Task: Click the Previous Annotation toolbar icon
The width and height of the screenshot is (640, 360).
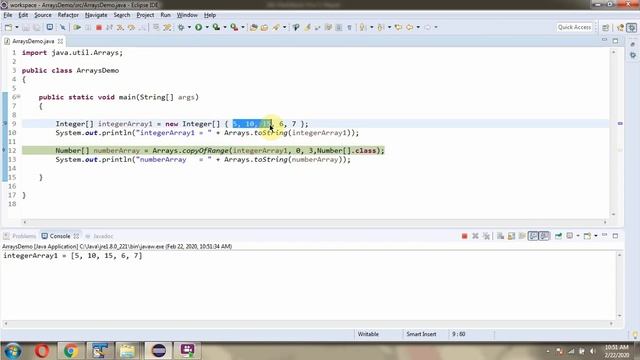Action: [380, 27]
